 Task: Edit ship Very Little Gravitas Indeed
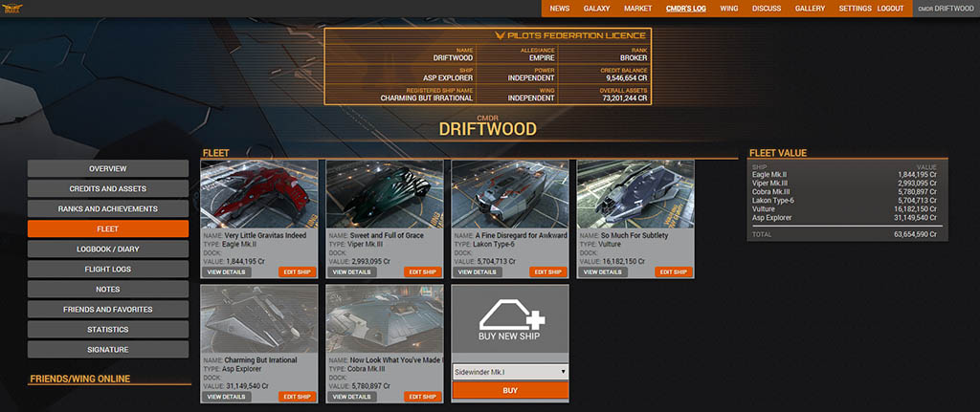pyautogui.click(x=298, y=272)
